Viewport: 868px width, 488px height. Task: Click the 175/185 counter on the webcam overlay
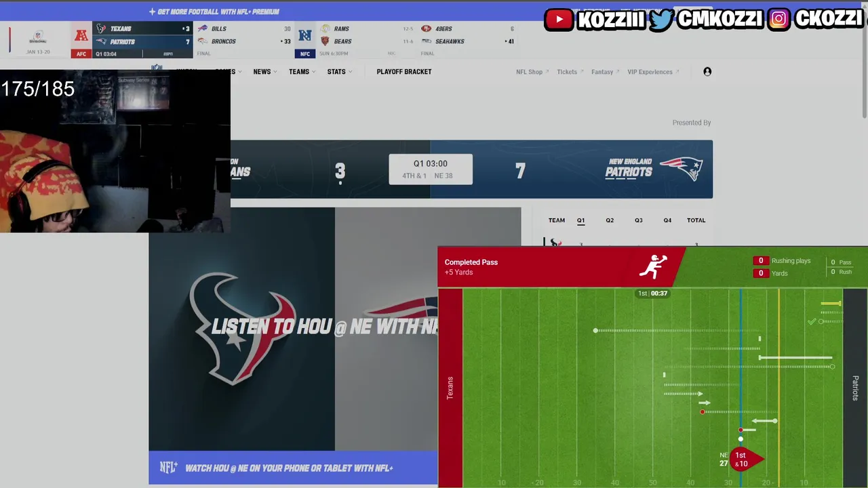point(38,89)
